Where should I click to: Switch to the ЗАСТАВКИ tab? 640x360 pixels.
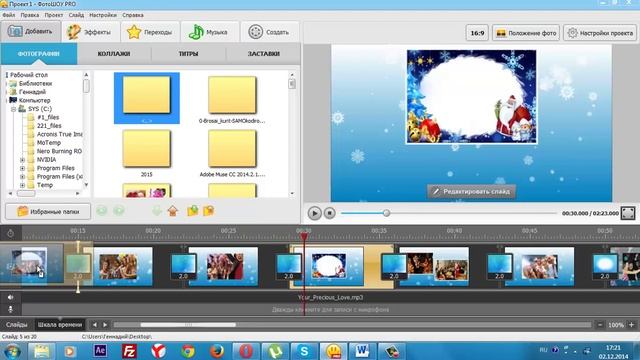click(x=263, y=54)
